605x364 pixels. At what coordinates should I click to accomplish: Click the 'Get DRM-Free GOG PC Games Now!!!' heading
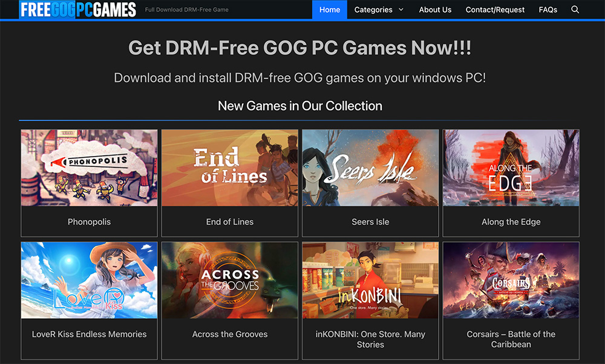(300, 48)
